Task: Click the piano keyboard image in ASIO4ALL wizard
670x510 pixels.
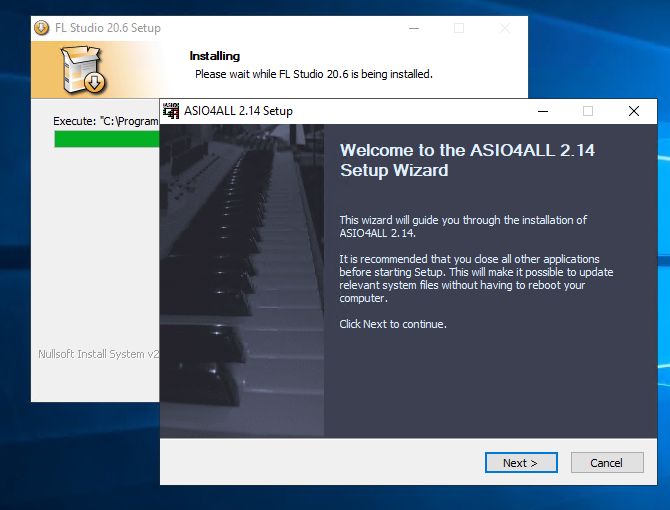Action: (x=242, y=281)
